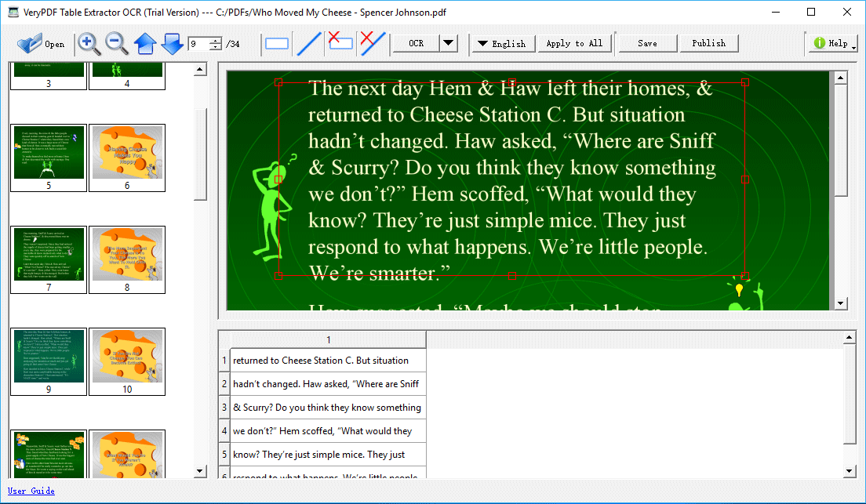Run the OCR button
Viewport: 866px width, 504px height.
coord(417,43)
